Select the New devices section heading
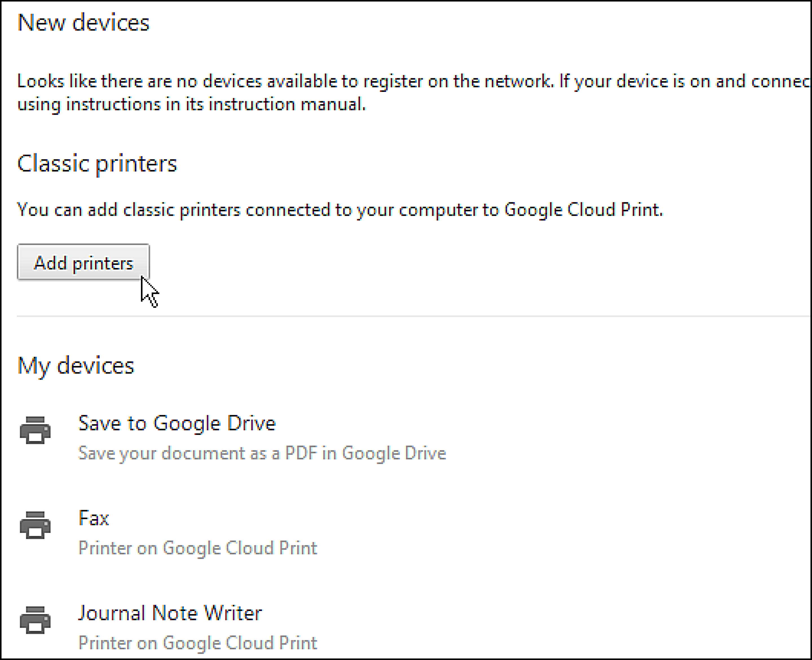Screen dimensions: 812x660 (84, 22)
